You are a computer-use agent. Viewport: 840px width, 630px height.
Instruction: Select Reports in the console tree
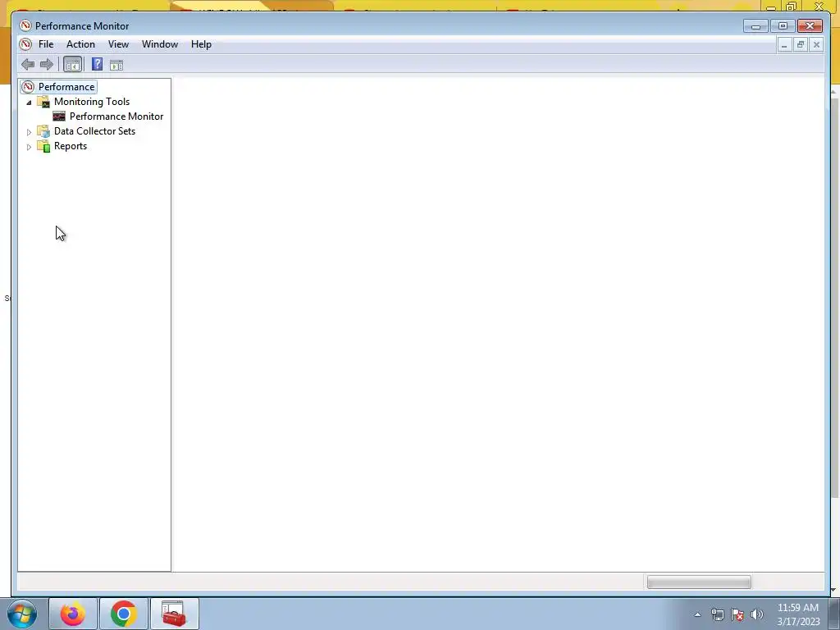(x=71, y=146)
